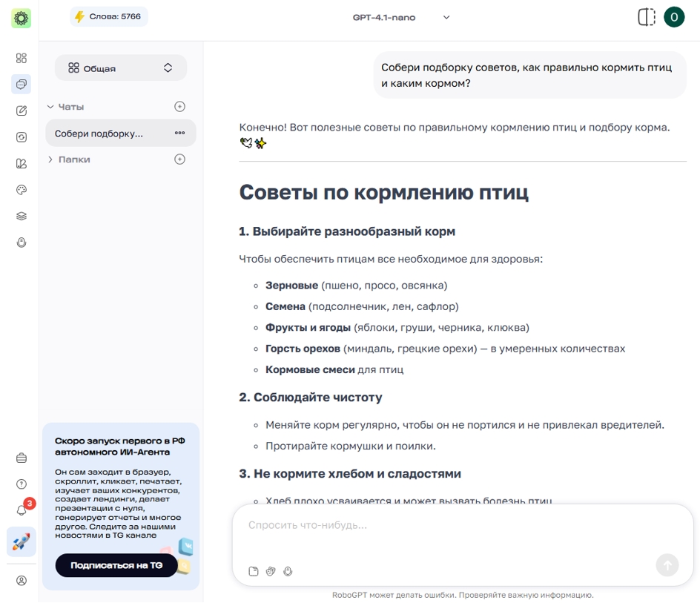Click the heading Советы по кормлению птиц
Viewport: 700px width, 603px height.
point(384,193)
